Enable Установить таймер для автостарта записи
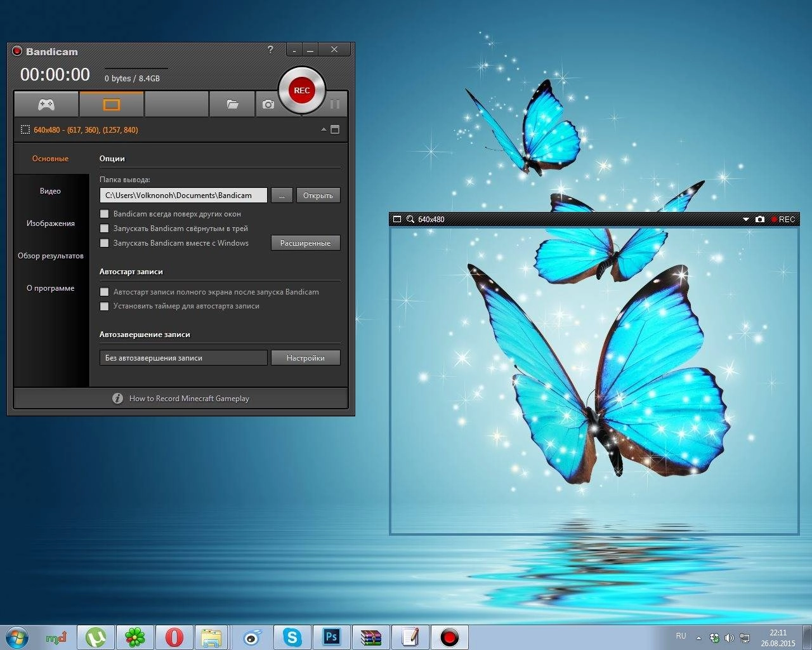The image size is (812, 650). 105,306
